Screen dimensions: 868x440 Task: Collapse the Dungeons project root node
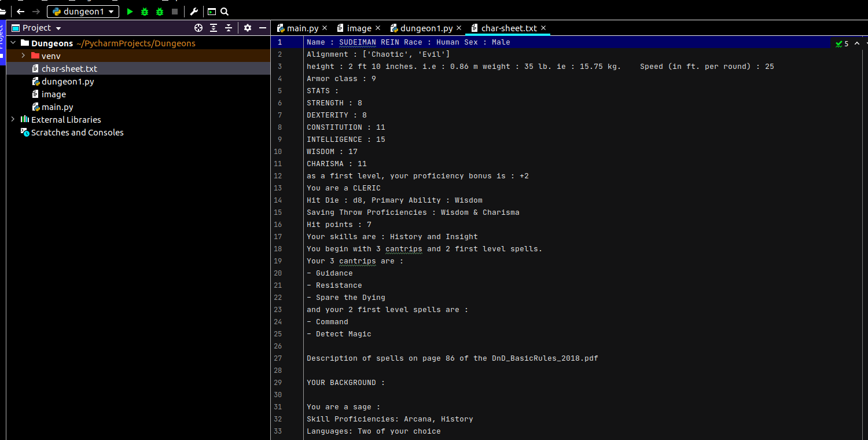click(13, 43)
